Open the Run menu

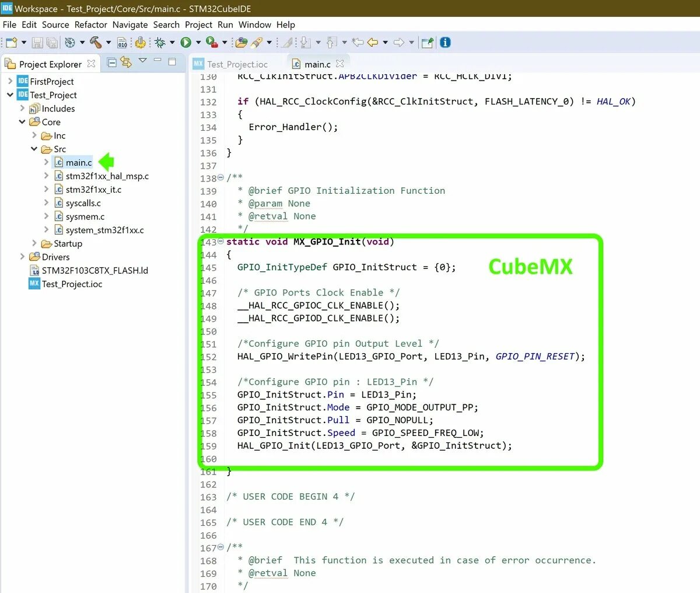pyautogui.click(x=225, y=25)
